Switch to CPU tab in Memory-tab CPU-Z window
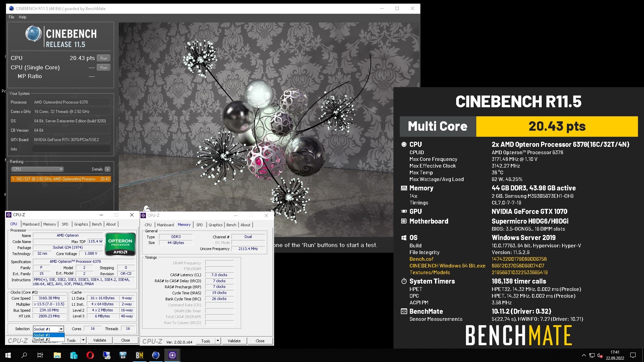 pos(148,225)
